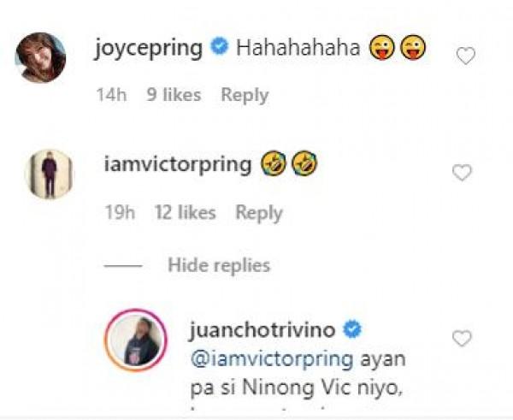Viewport: 513px width, 420px height.
Task: Open the juanchotrivino username link
Action: click(x=262, y=330)
